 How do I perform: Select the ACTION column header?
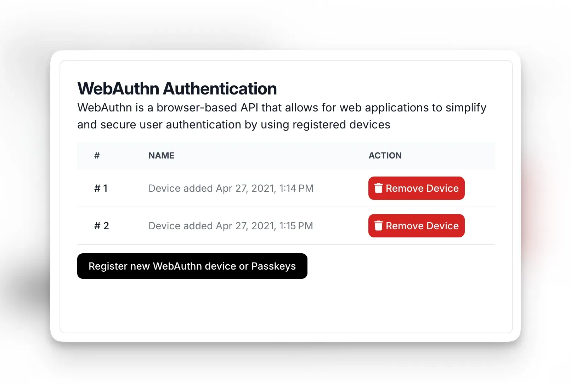pos(385,156)
